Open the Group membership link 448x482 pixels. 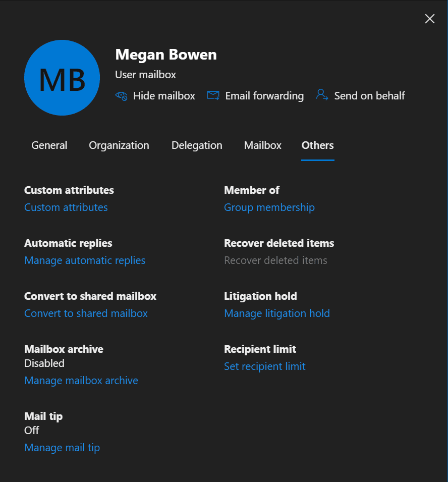pos(269,207)
